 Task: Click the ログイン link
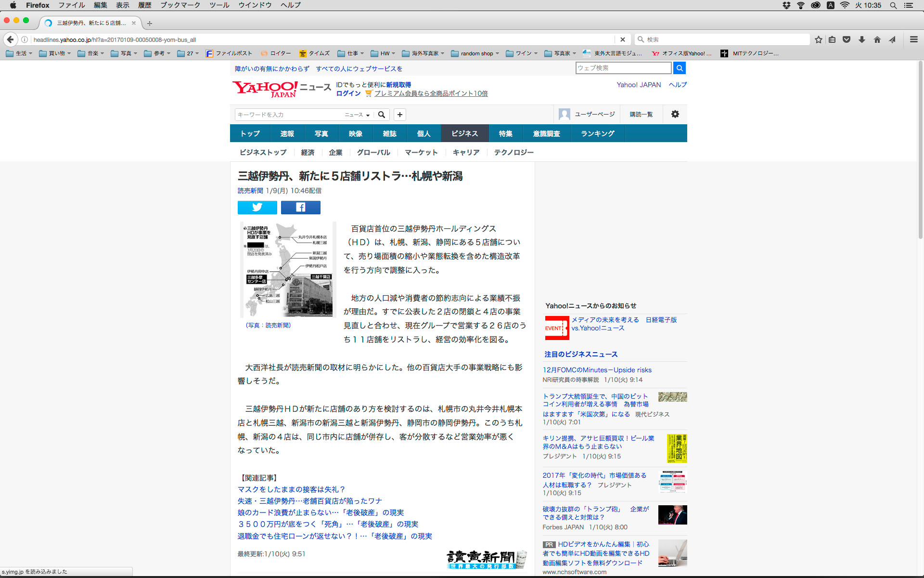[348, 93]
